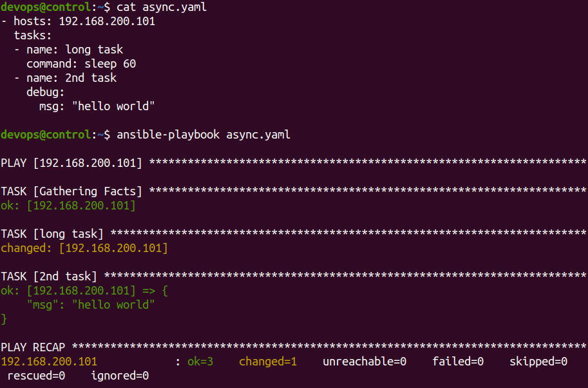Click the yellow 'changed: [192.168.200.101]' result
Viewport: 588px width, 388px height.
coord(84,248)
